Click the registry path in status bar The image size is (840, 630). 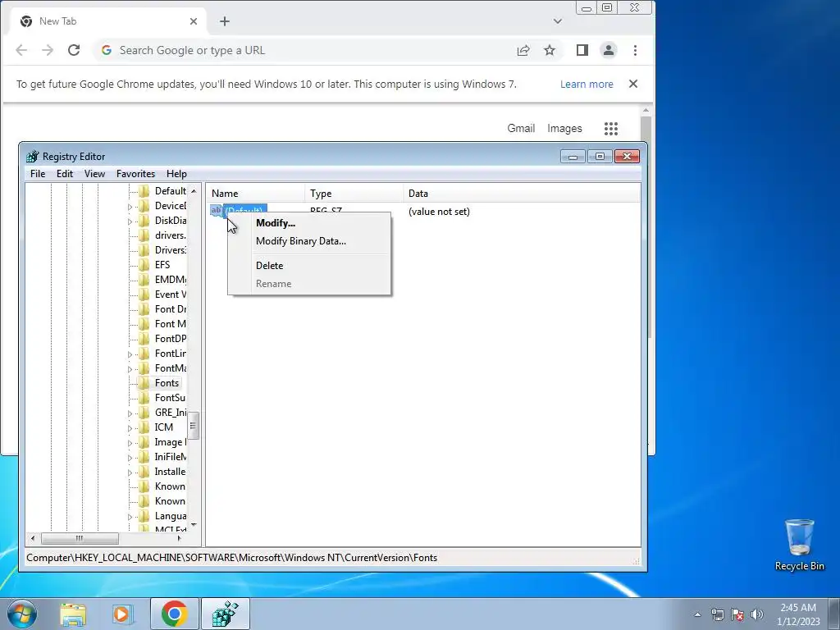pos(231,558)
